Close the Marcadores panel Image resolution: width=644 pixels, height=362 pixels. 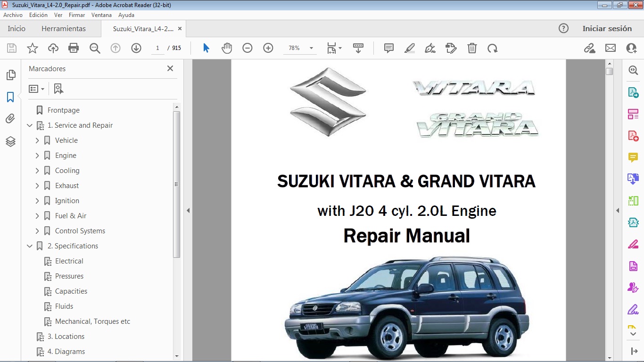tap(170, 68)
